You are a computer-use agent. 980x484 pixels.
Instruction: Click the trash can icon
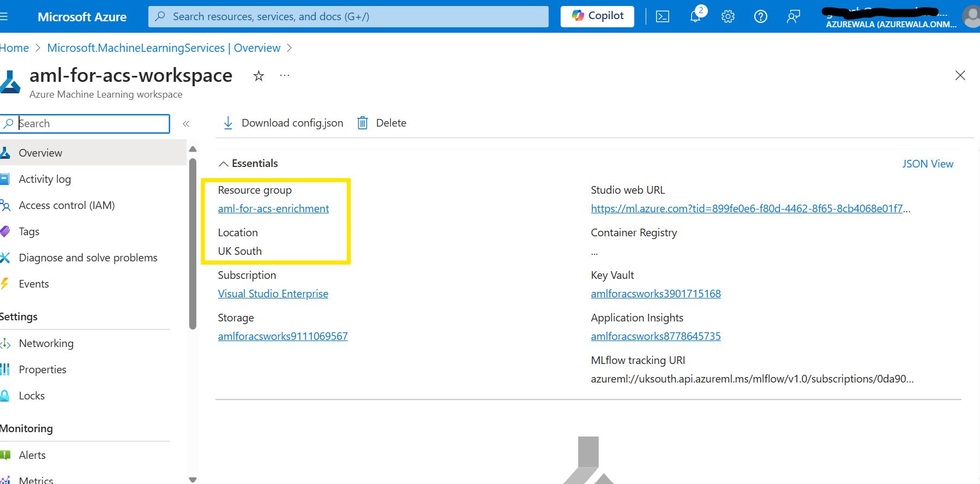click(363, 123)
